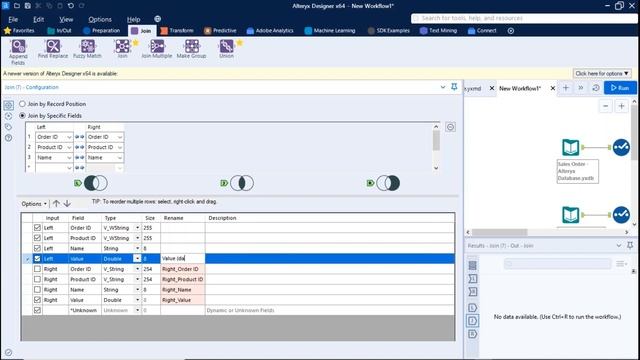The height and width of the screenshot is (360, 640).
Task: Open the Annotation tag icon
Action: pos(8,127)
